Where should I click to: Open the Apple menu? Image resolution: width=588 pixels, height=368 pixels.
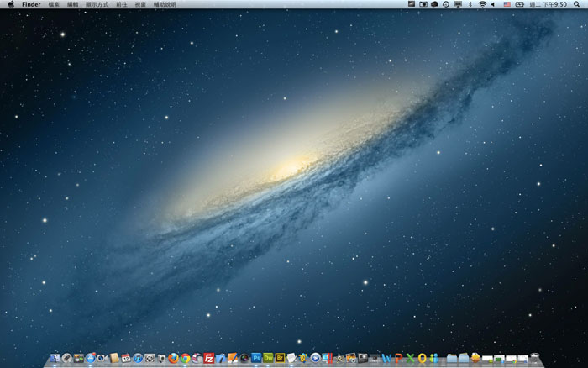(x=11, y=4)
